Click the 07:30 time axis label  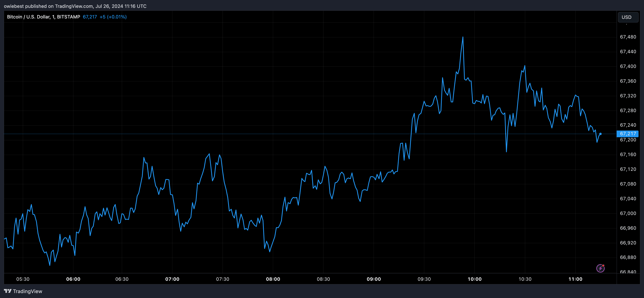point(222,279)
